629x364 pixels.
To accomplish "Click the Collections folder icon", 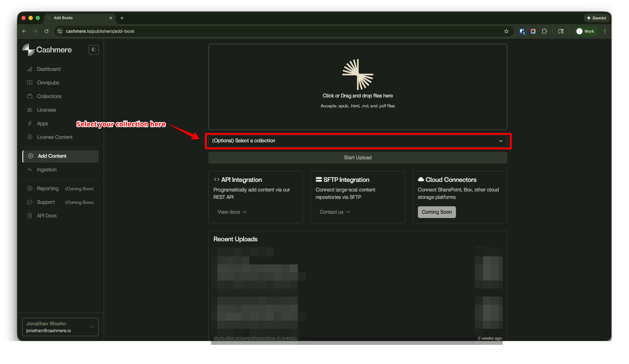I will pos(30,96).
